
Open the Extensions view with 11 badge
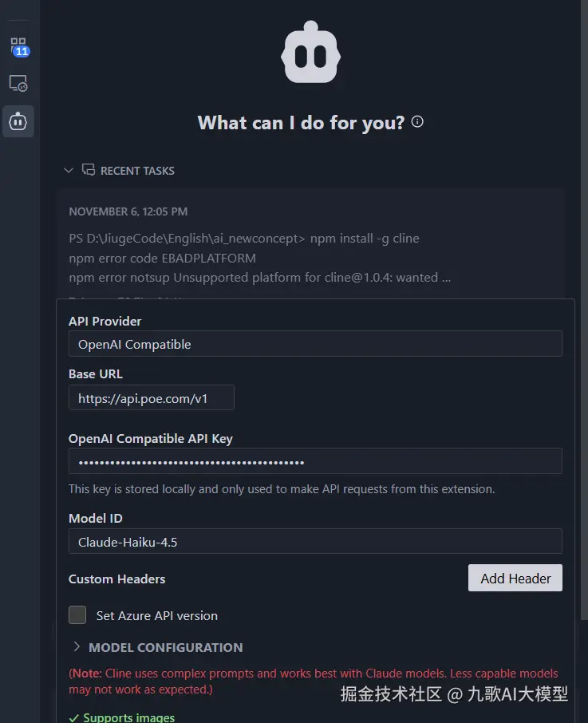(x=18, y=46)
